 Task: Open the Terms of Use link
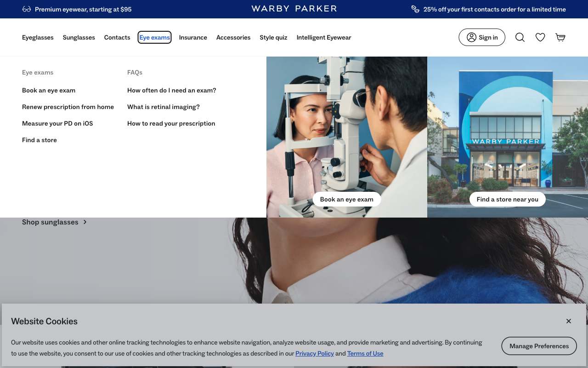pos(365,353)
